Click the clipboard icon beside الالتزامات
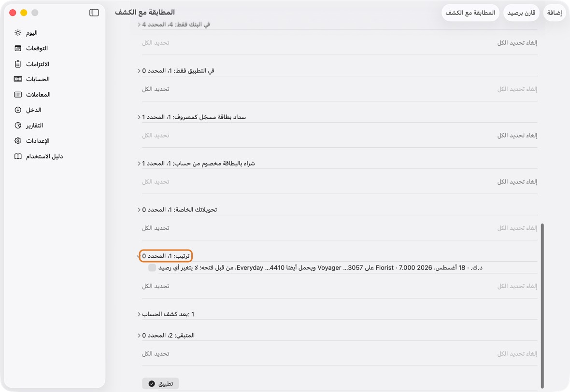This screenshot has height=392, width=570. click(18, 64)
